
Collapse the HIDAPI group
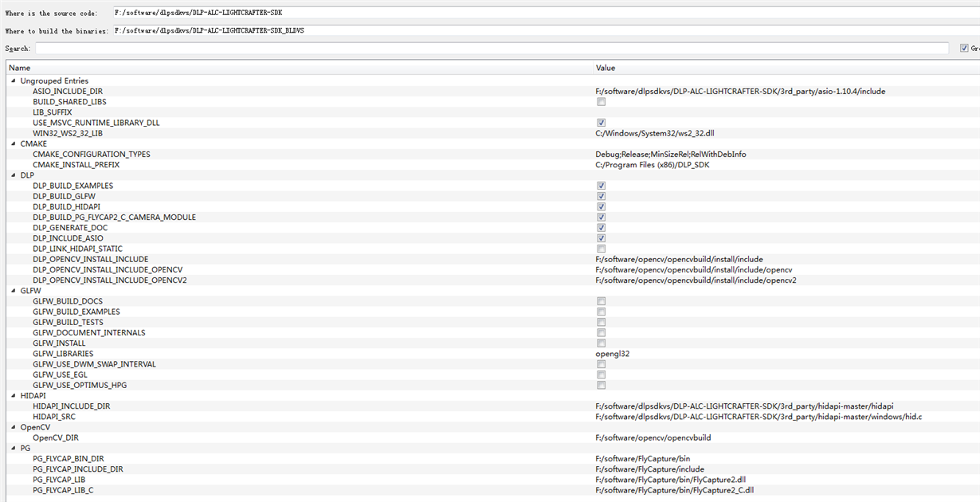coord(13,396)
